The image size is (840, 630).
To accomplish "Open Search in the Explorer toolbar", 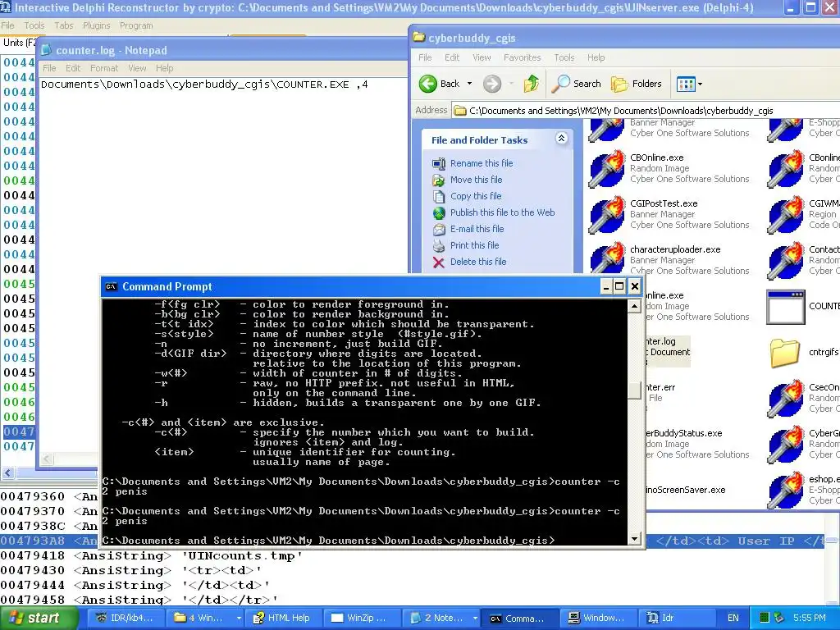I will click(577, 84).
